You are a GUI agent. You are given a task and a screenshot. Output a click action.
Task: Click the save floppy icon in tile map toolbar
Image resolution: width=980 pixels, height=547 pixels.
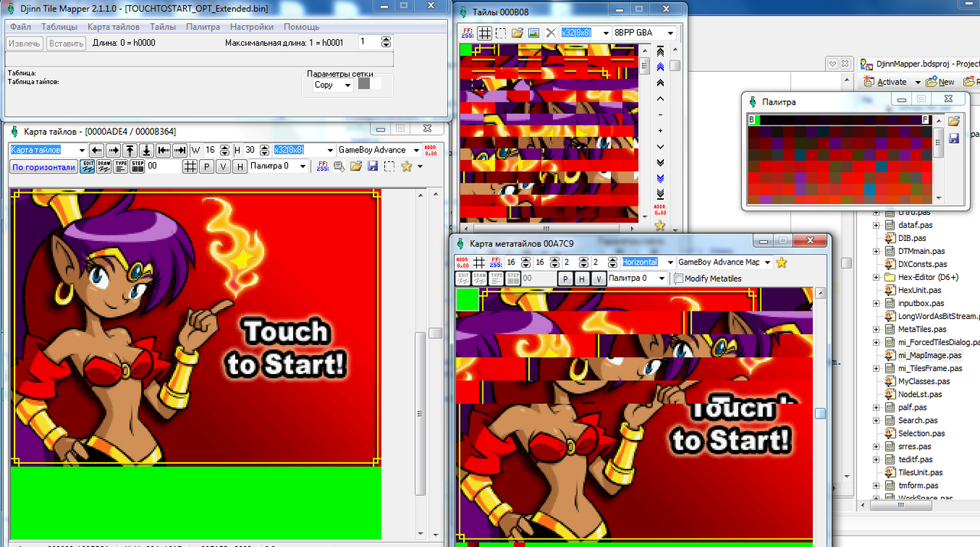[x=373, y=166]
